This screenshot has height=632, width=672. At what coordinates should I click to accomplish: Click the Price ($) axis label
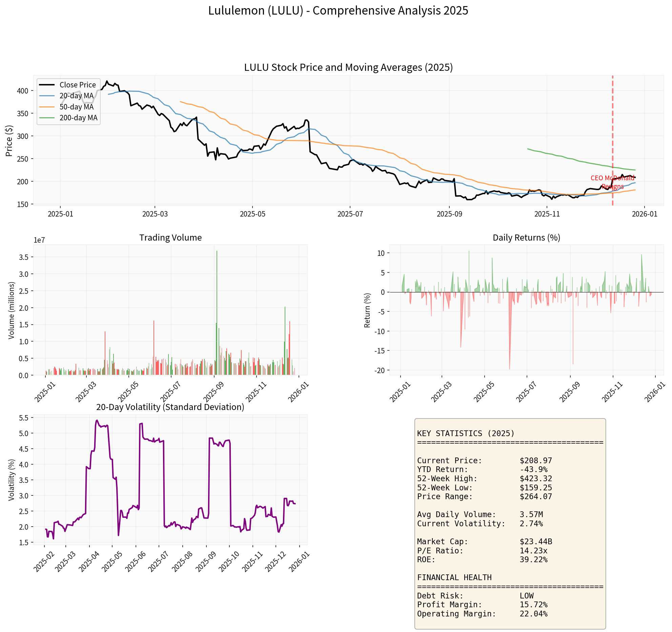[x=9, y=141]
